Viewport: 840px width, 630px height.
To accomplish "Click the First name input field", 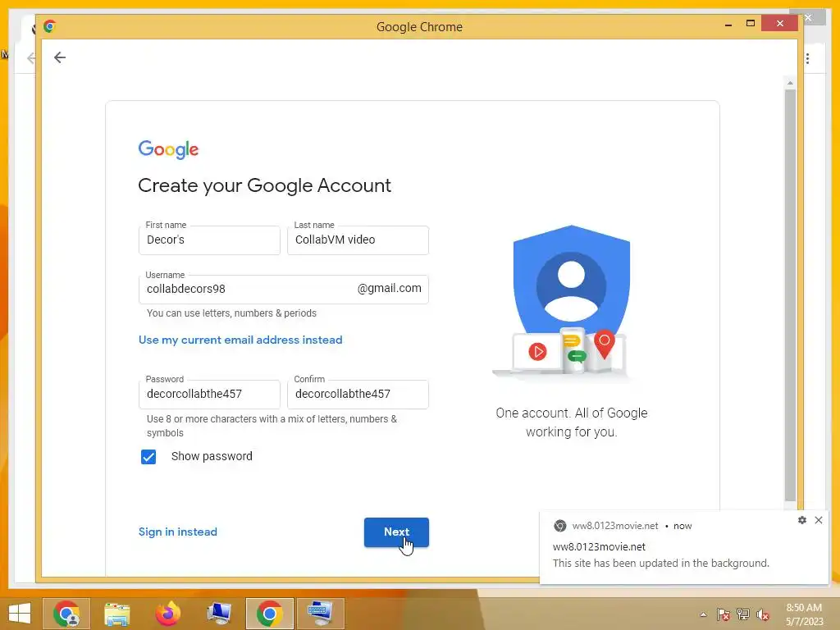I will 209,240.
